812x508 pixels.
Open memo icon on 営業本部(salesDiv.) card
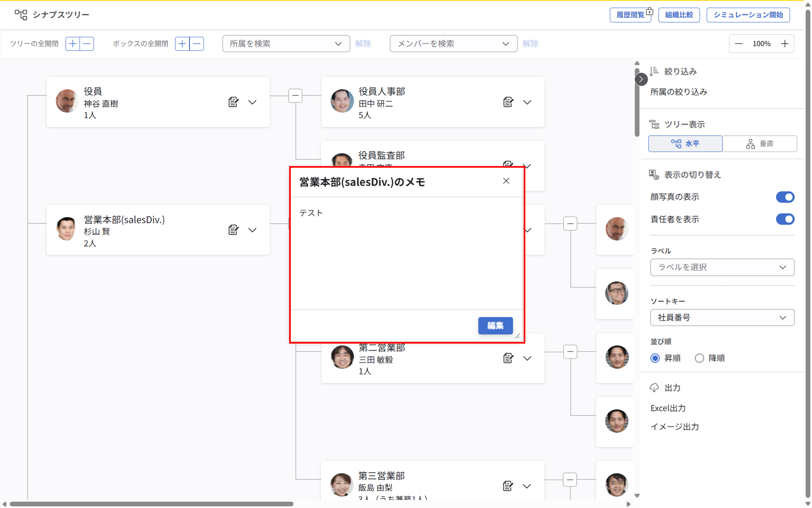233,230
